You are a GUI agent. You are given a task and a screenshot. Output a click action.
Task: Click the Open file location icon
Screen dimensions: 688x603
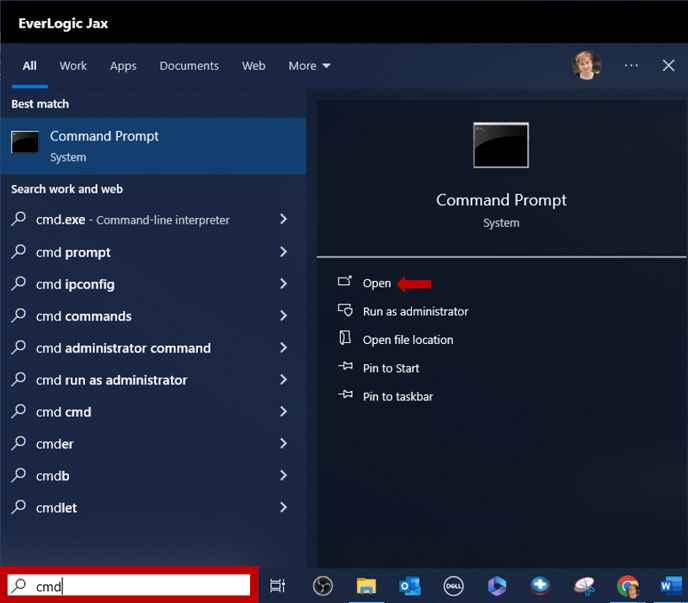click(345, 338)
